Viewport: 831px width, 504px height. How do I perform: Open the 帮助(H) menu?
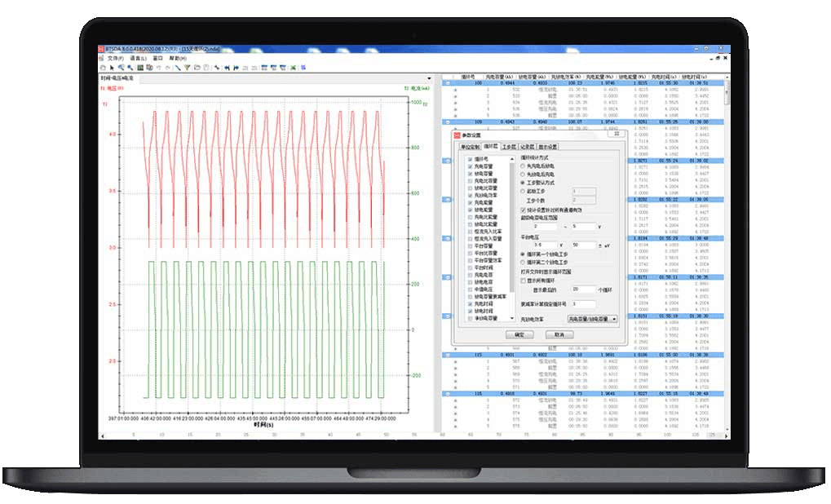[178, 58]
